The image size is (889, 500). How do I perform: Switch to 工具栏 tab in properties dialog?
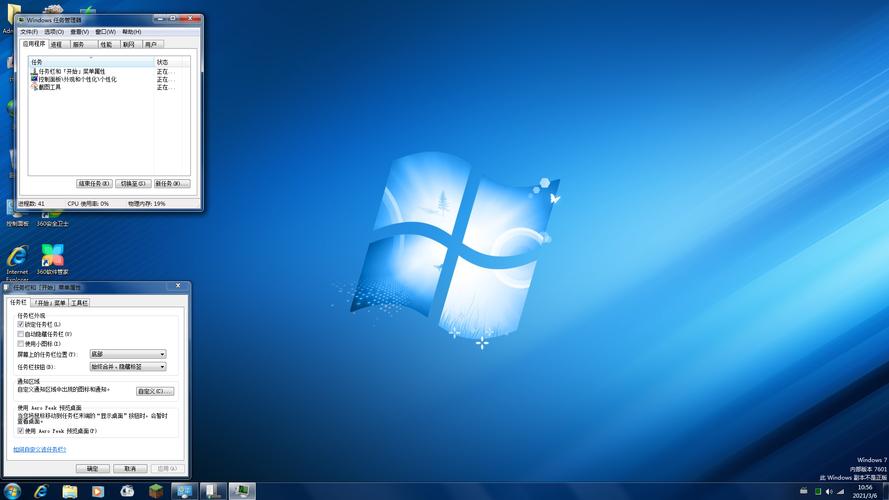79,303
